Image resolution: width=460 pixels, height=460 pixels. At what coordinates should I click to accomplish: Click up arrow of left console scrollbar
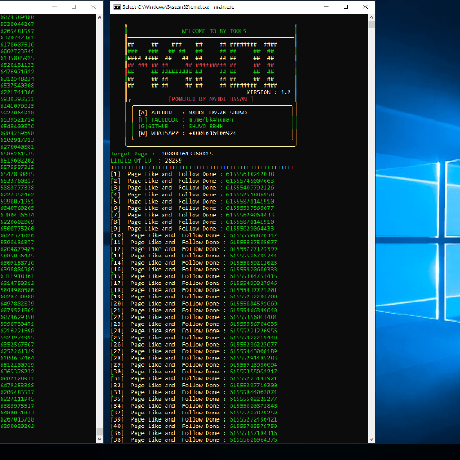[99, 17]
